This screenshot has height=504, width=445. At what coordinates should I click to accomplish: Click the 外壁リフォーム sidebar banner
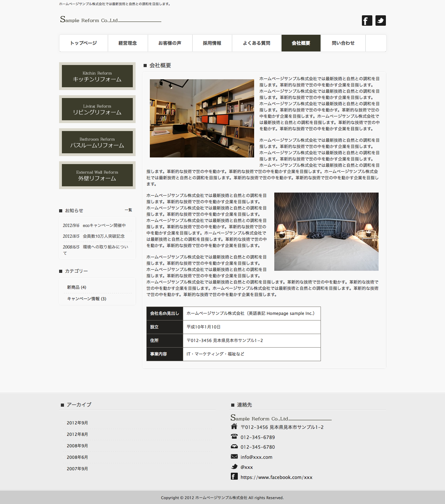click(97, 175)
